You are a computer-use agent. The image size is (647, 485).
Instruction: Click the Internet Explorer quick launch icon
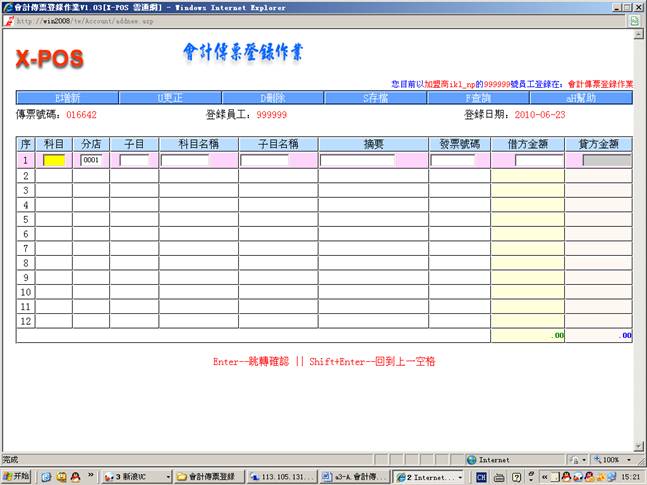click(x=46, y=476)
